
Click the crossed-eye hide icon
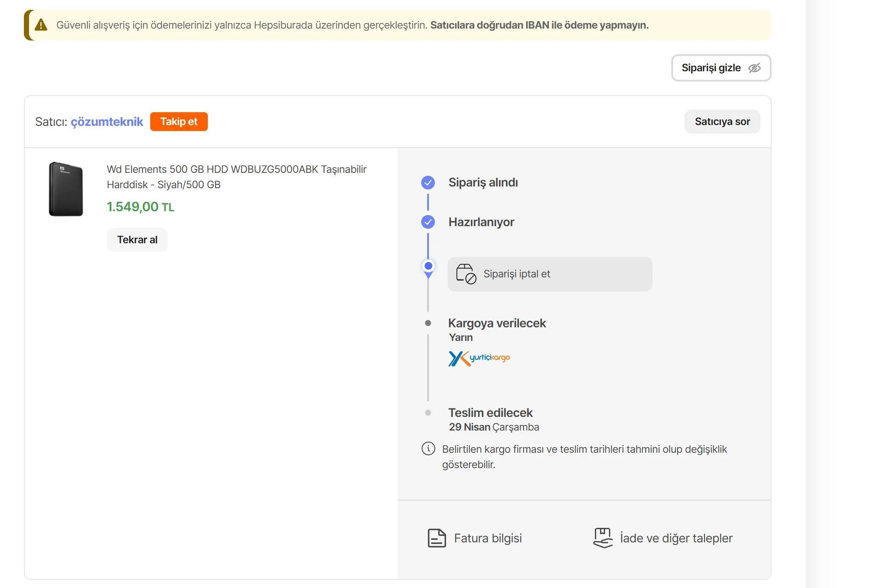coord(754,68)
